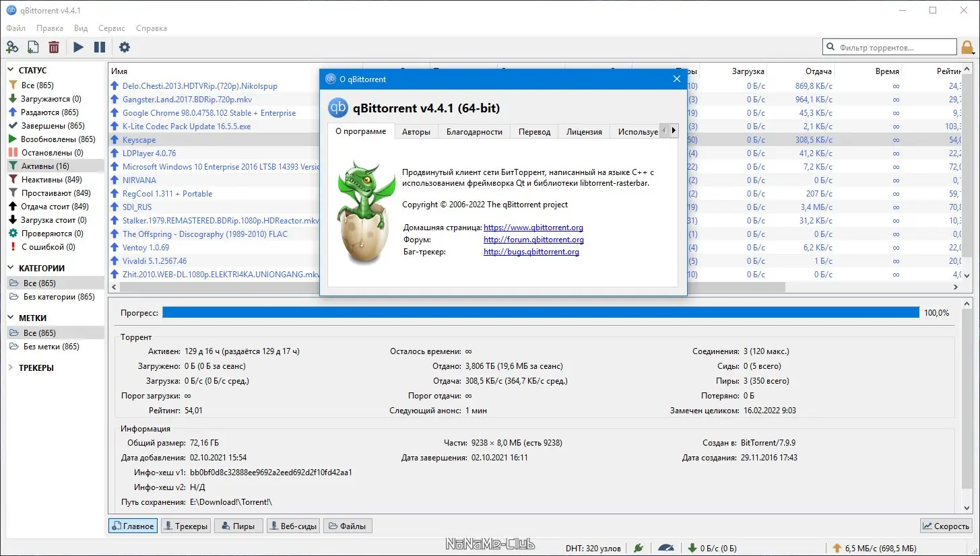This screenshot has height=556, width=980.
Task: Open the Сервис menu
Action: [112, 28]
